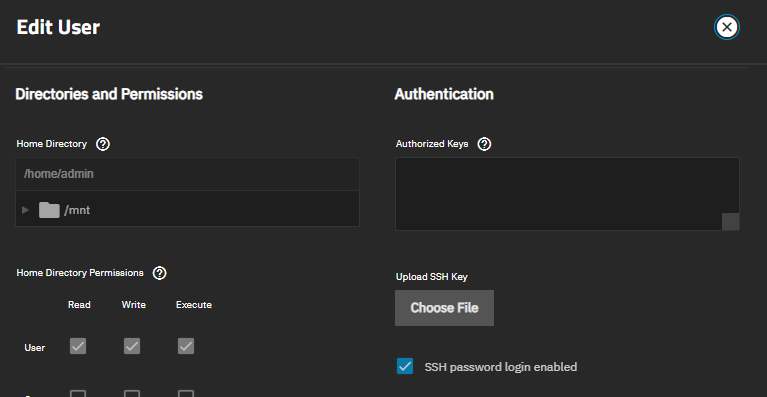Click the Edit User title

[58, 27]
